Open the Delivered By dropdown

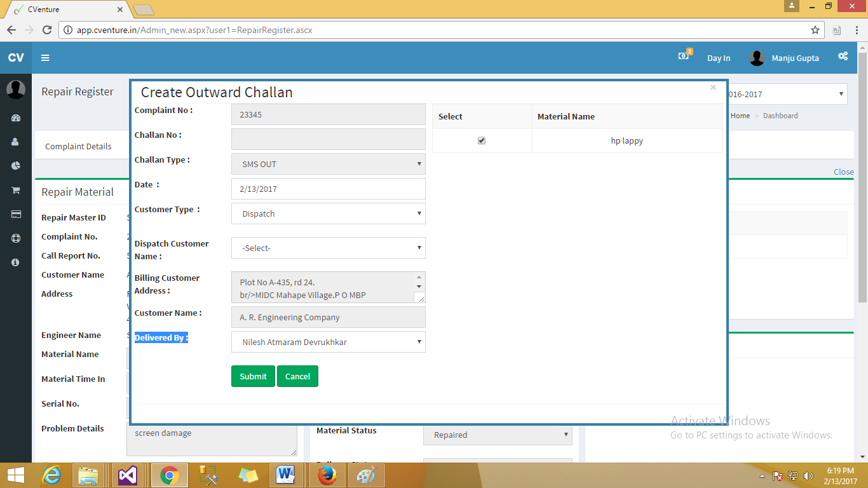pos(329,342)
